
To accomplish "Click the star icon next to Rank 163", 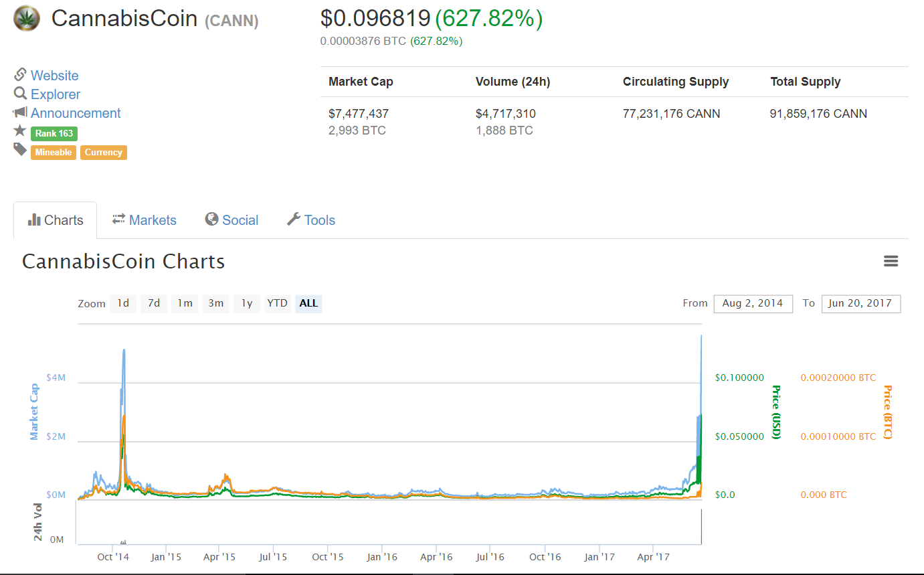I will point(20,131).
